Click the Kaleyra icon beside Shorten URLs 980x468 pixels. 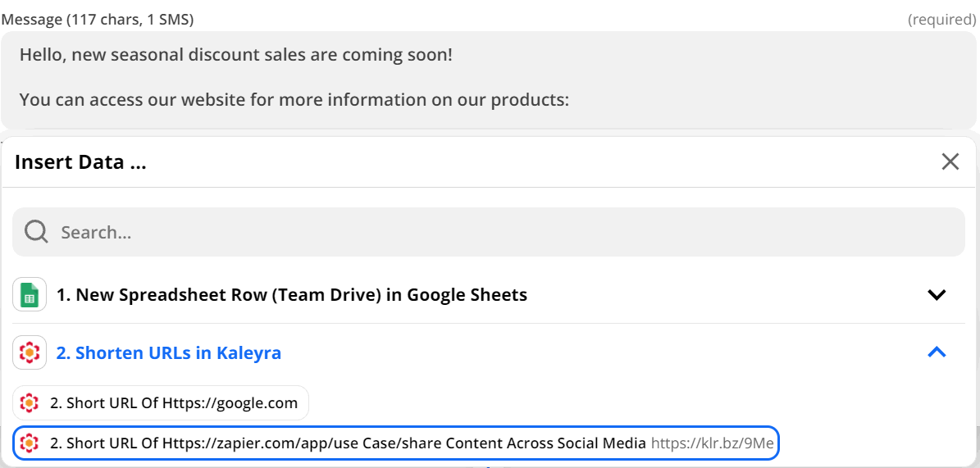[30, 353]
